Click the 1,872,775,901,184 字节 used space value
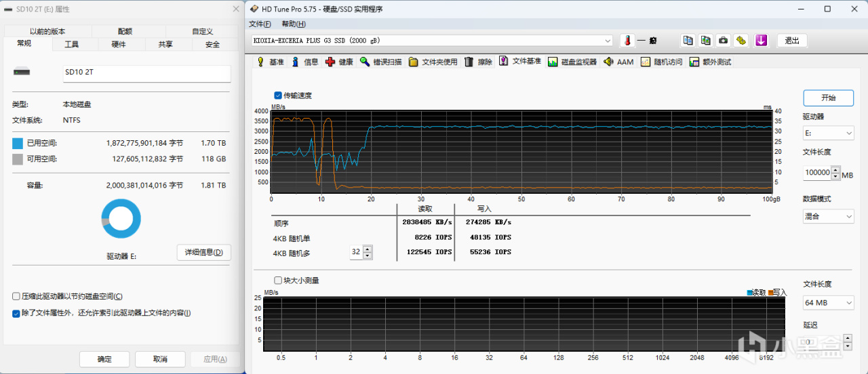 (x=145, y=143)
